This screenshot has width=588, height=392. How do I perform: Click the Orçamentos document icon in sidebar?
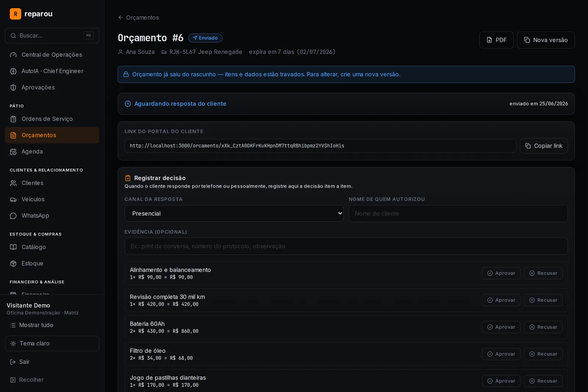13,135
